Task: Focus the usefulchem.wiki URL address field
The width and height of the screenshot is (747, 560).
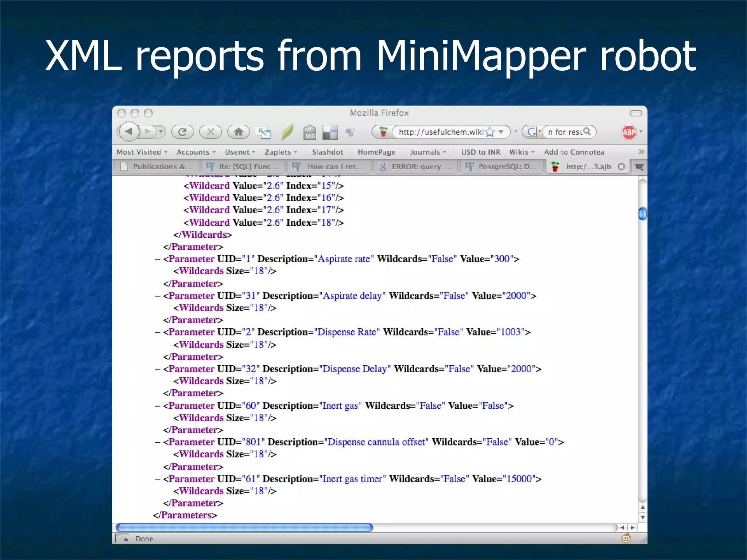Action: (441, 132)
